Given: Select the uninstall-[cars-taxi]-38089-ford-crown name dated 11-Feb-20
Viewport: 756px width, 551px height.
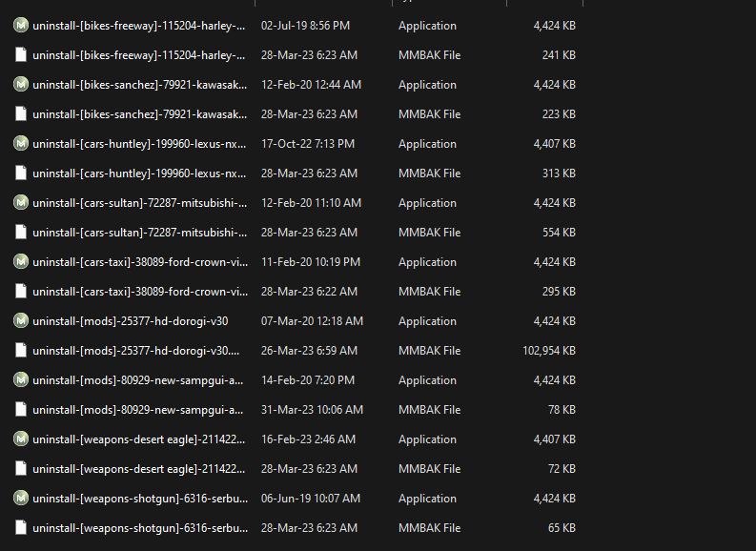Looking at the screenshot, I should click(x=140, y=262).
